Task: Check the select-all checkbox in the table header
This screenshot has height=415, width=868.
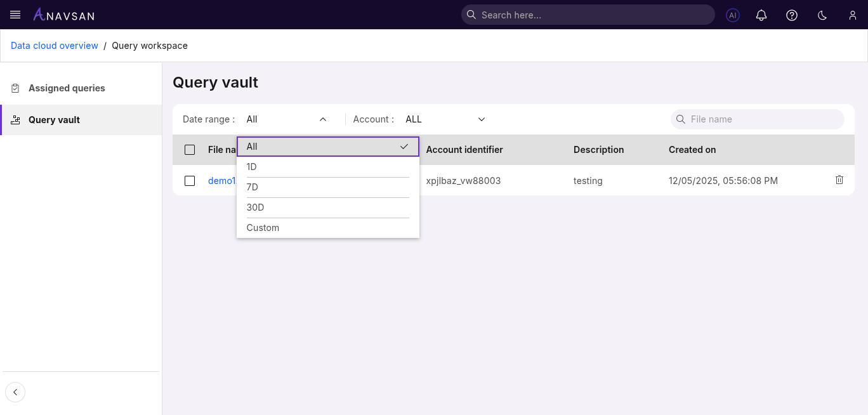Action: pyautogui.click(x=190, y=150)
